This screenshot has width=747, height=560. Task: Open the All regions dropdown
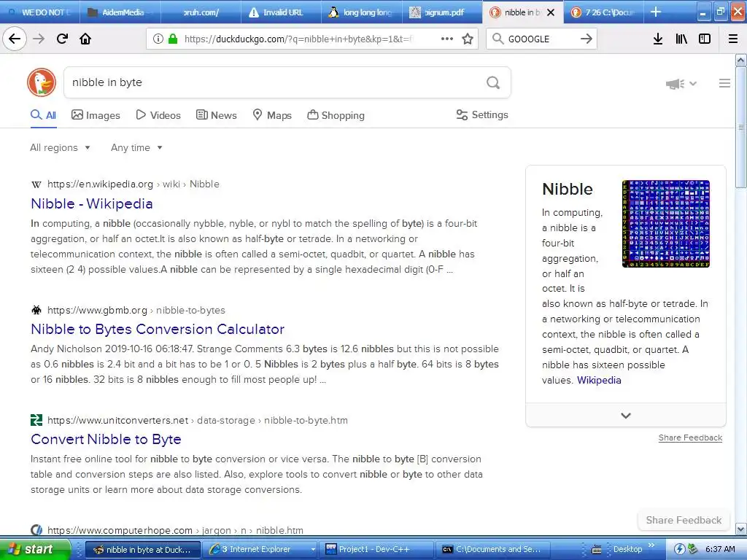[x=60, y=147]
